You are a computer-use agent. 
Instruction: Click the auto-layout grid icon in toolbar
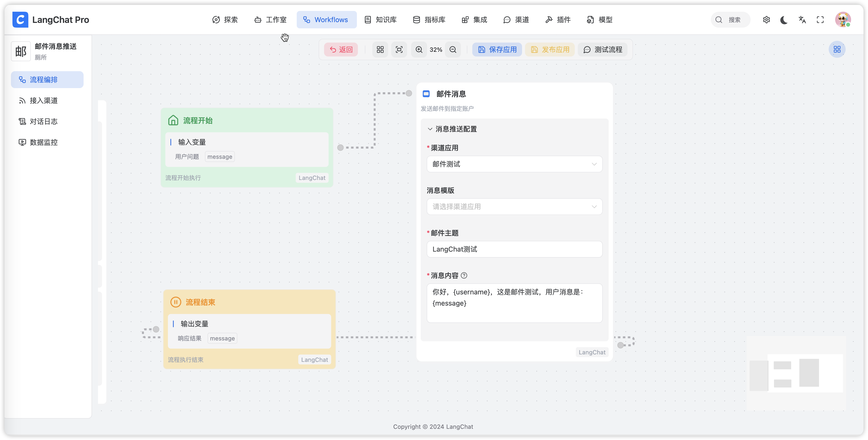[380, 50]
